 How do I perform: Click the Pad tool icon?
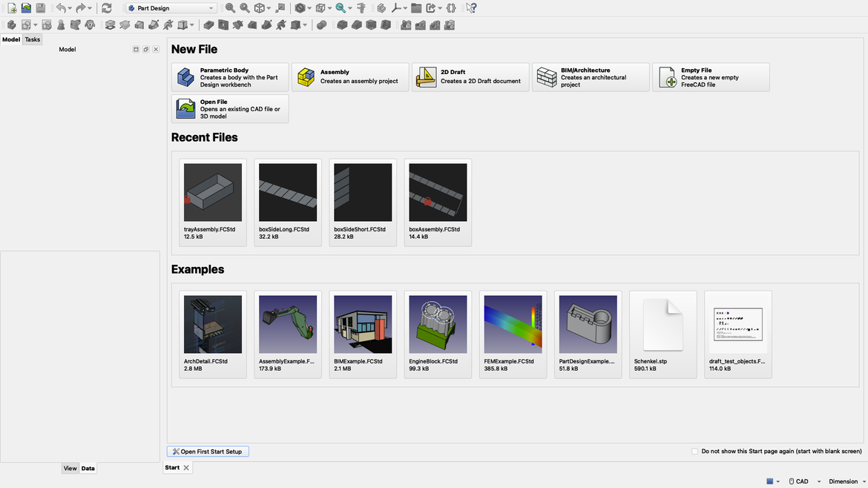pos(109,24)
